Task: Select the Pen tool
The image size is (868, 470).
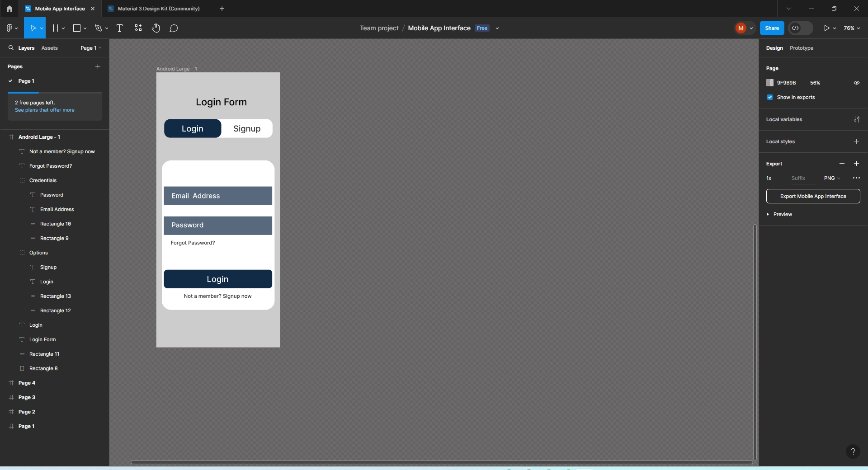Action: pos(98,28)
